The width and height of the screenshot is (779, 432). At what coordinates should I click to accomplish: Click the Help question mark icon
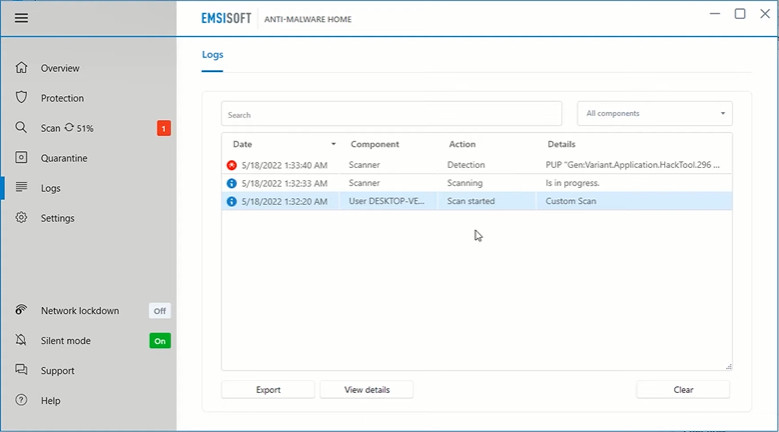[21, 400]
